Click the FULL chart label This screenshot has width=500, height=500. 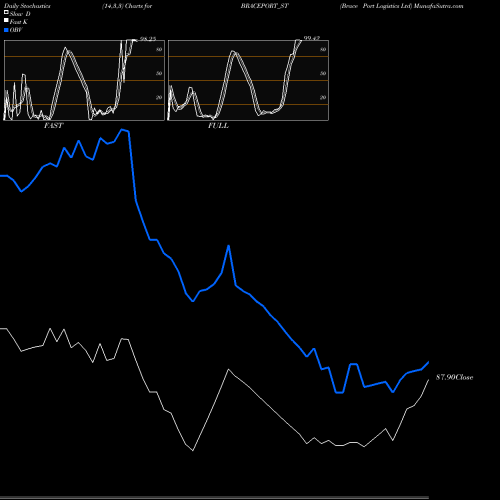coord(218,126)
